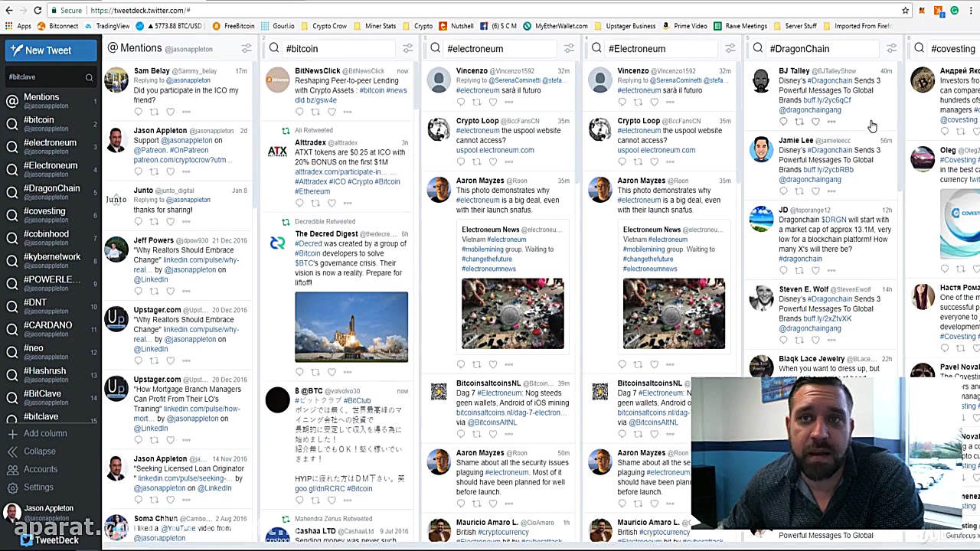The image size is (980, 551).
Task: Like Sam Belay's mention tweet
Action: pos(170,112)
